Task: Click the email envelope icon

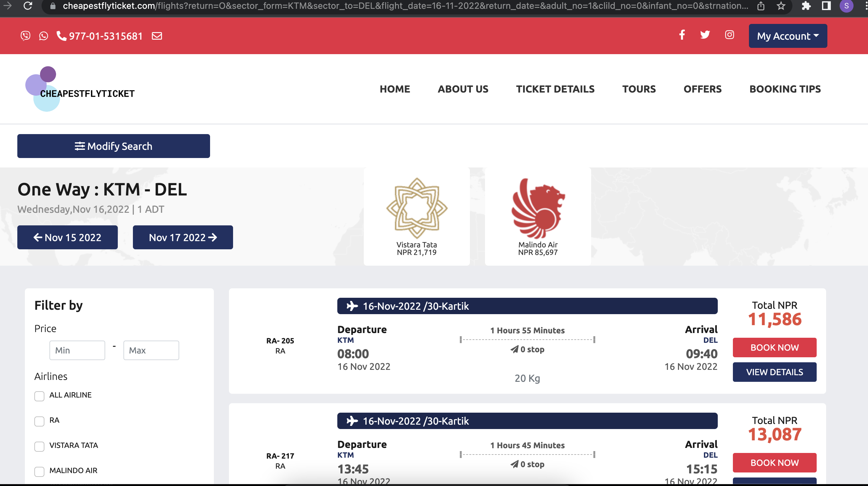Action: 157,36
